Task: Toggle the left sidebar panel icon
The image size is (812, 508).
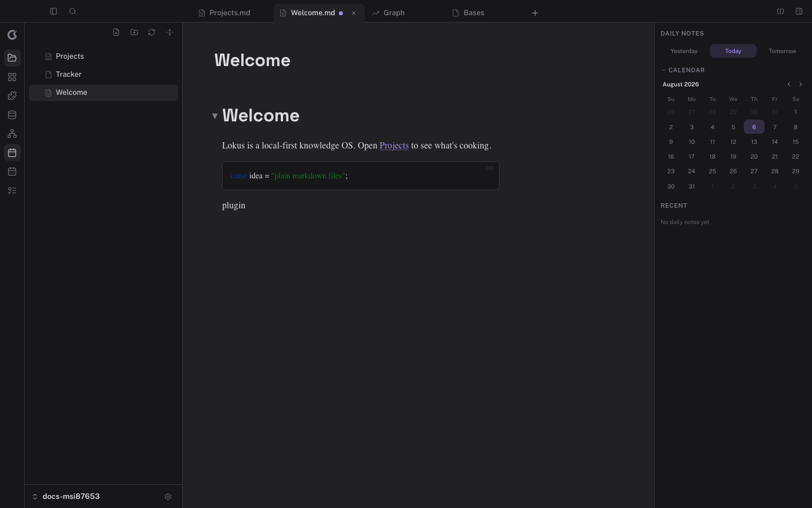Action: [54, 11]
